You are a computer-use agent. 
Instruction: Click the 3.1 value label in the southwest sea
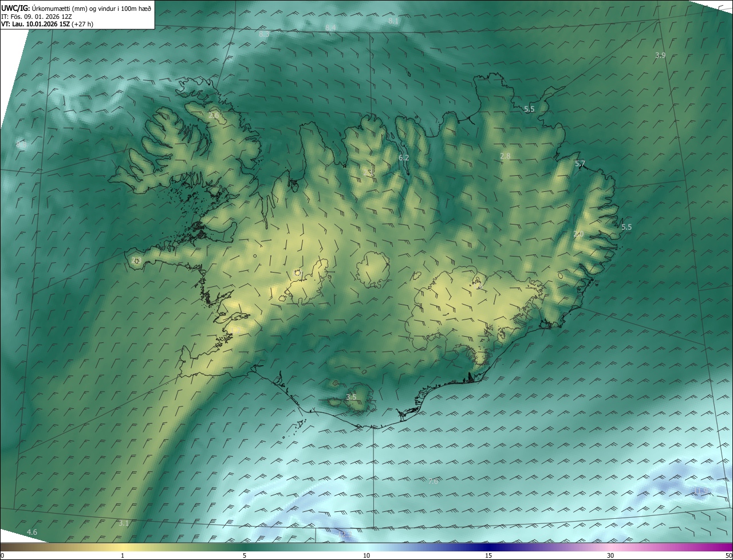(124, 523)
